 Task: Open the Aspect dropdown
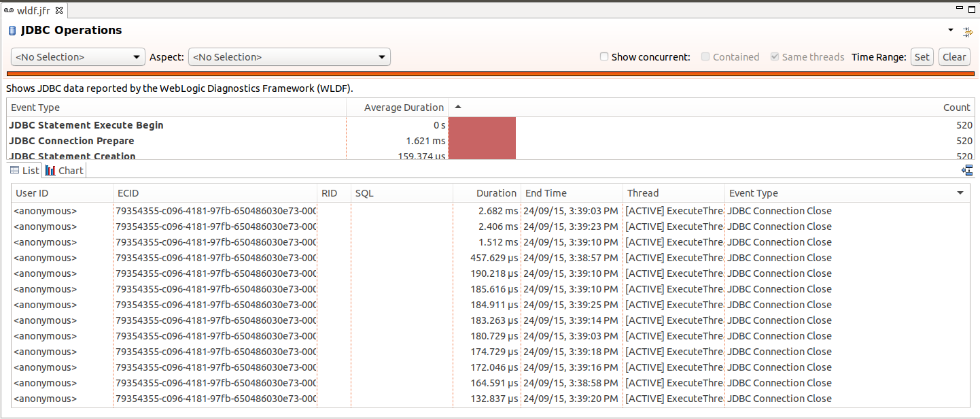pyautogui.click(x=289, y=57)
